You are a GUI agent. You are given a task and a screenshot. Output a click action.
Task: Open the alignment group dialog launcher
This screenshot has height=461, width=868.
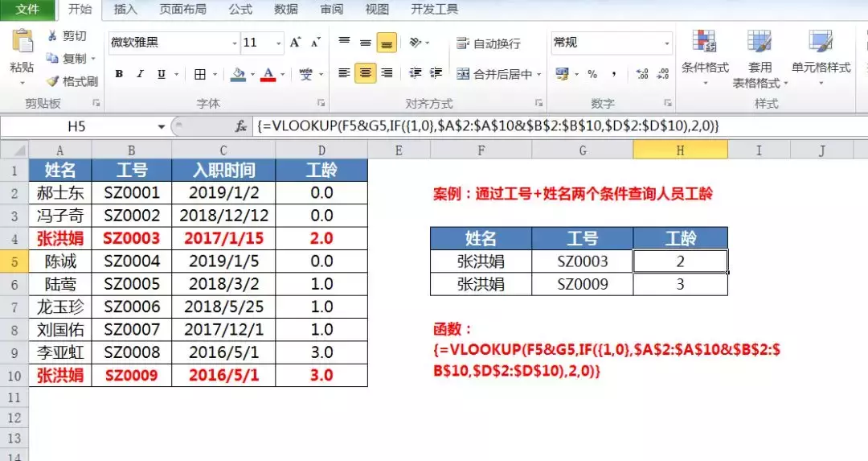click(538, 103)
